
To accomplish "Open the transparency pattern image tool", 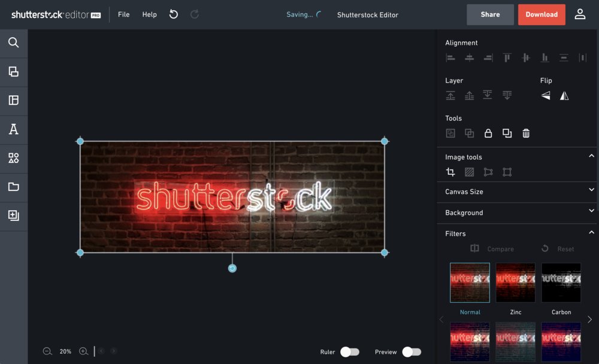I will pos(469,172).
